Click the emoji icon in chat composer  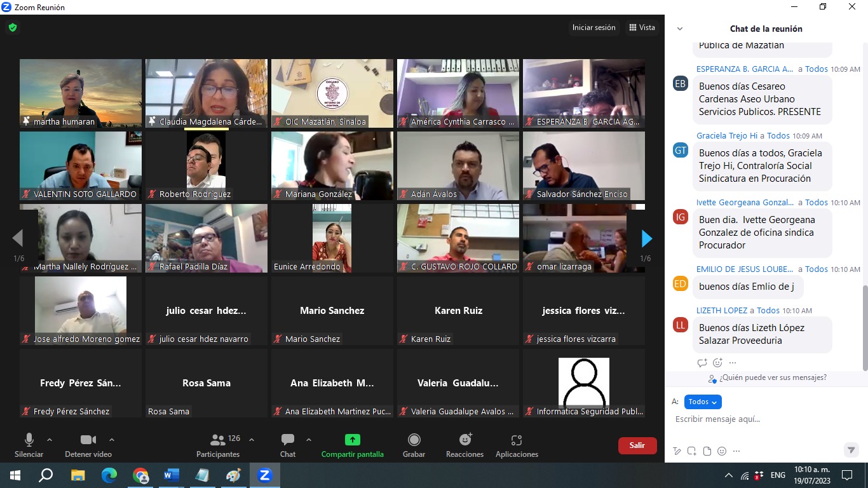click(x=722, y=451)
